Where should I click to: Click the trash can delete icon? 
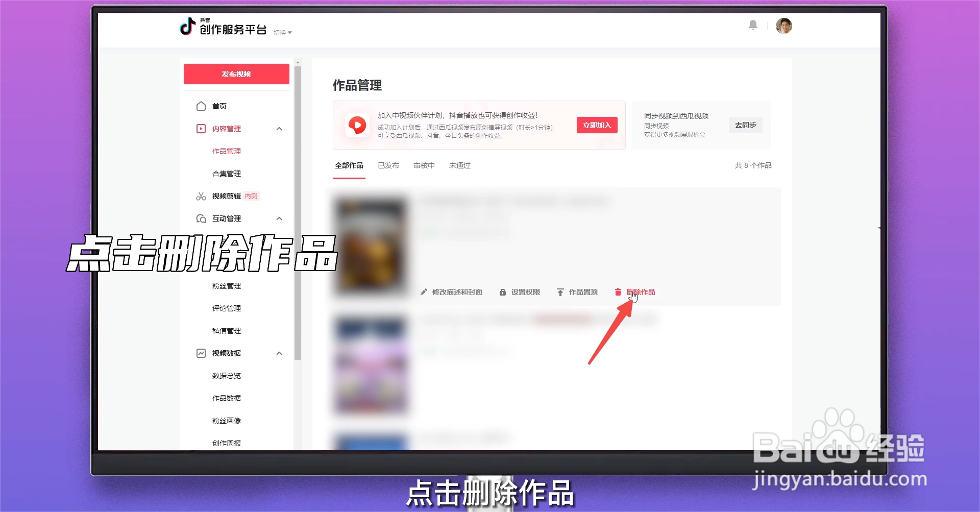point(618,292)
